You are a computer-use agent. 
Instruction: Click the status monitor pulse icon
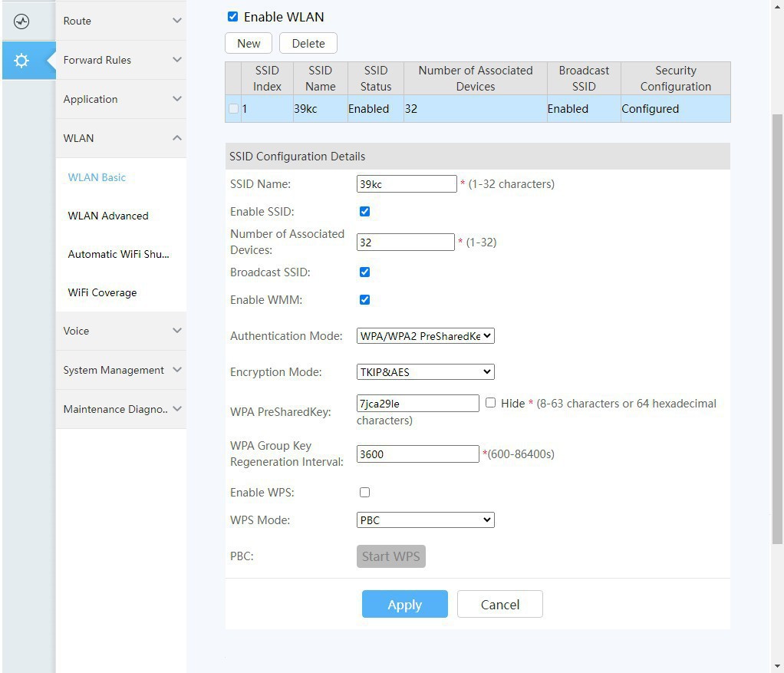click(x=21, y=21)
